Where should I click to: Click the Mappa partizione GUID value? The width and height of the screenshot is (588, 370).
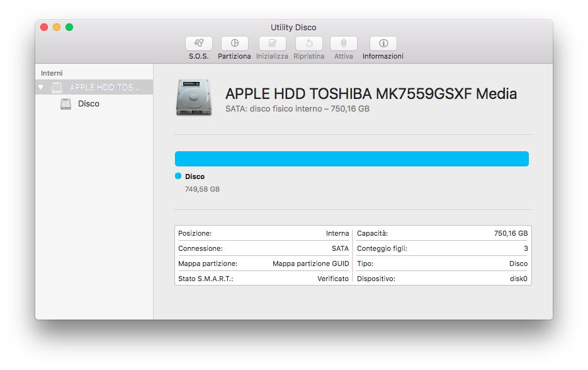tap(310, 263)
